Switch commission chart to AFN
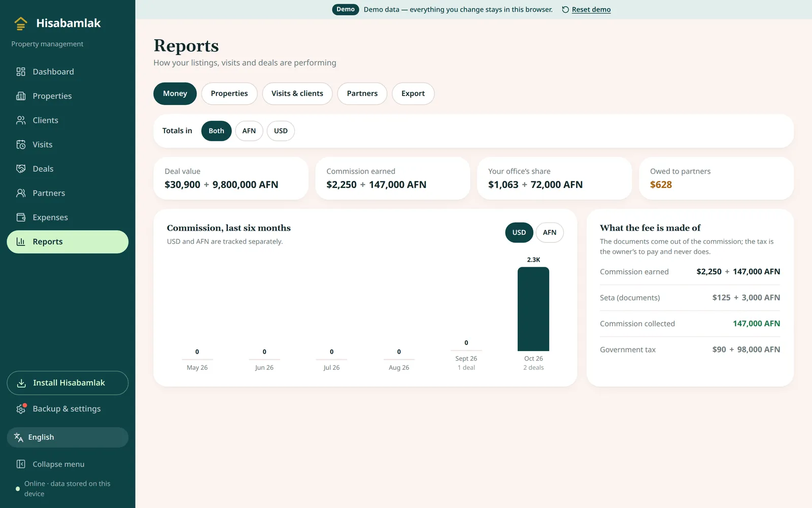812x508 pixels. click(x=550, y=233)
